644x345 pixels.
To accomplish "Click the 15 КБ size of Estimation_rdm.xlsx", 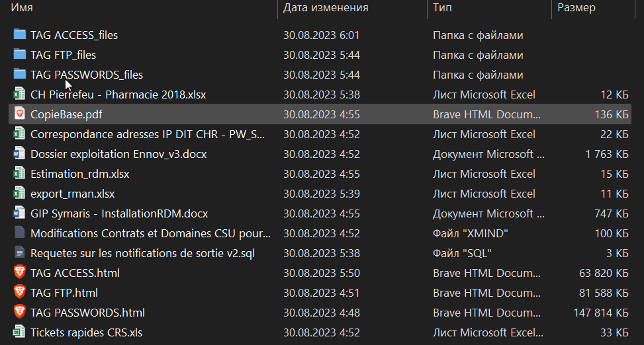I will (614, 174).
